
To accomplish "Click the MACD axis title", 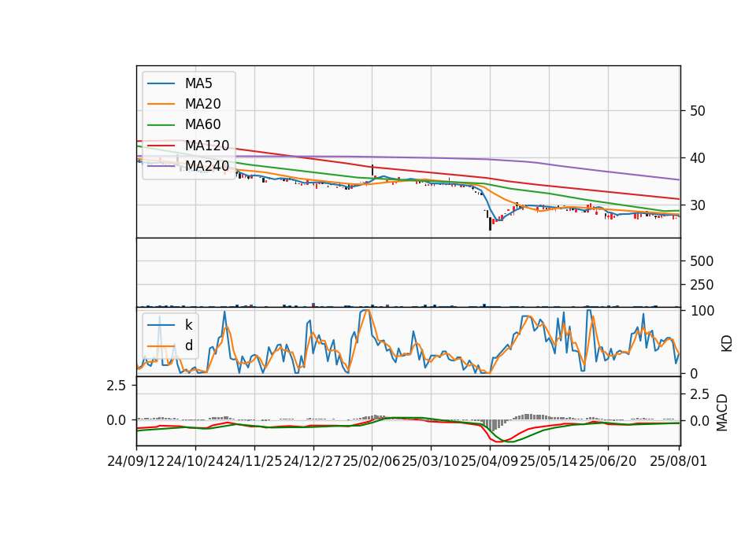I will [x=722, y=412].
